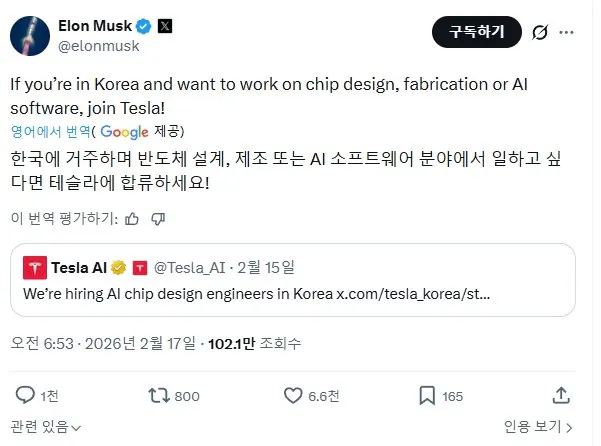
Task: Rate translation with thumbs up
Action: click(132, 217)
